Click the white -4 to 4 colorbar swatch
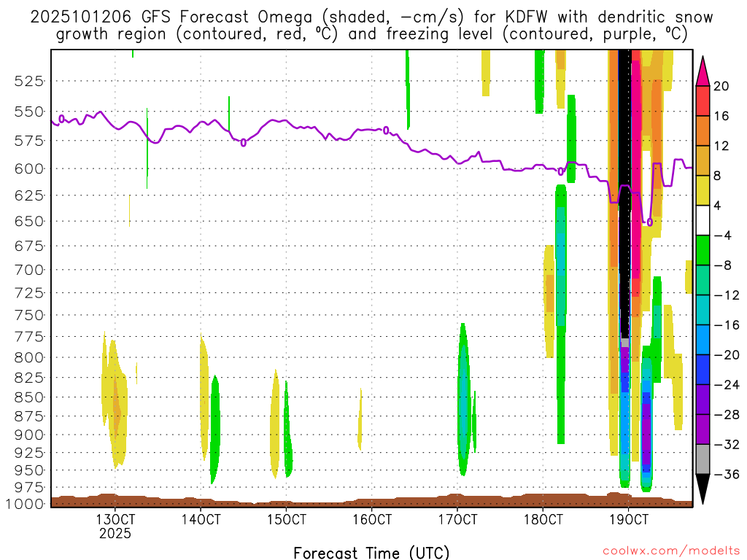Image resolution: width=747 pixels, height=560 pixels. click(703, 220)
